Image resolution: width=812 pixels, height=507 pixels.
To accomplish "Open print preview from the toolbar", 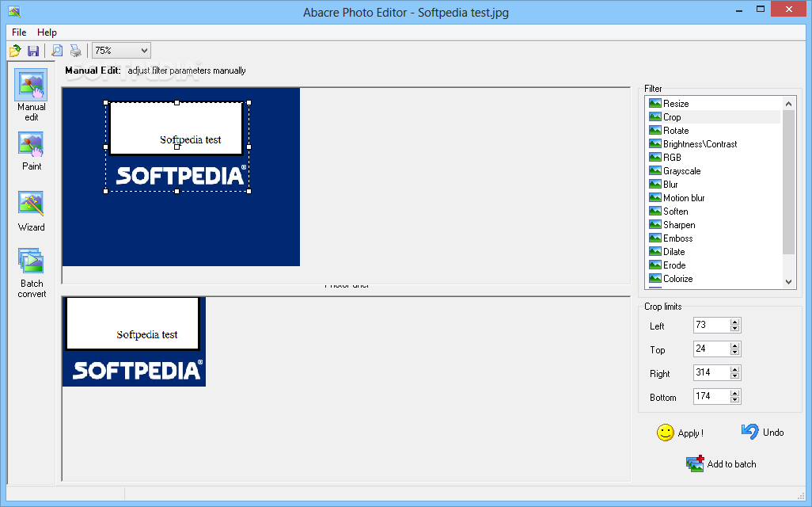I will (57, 50).
